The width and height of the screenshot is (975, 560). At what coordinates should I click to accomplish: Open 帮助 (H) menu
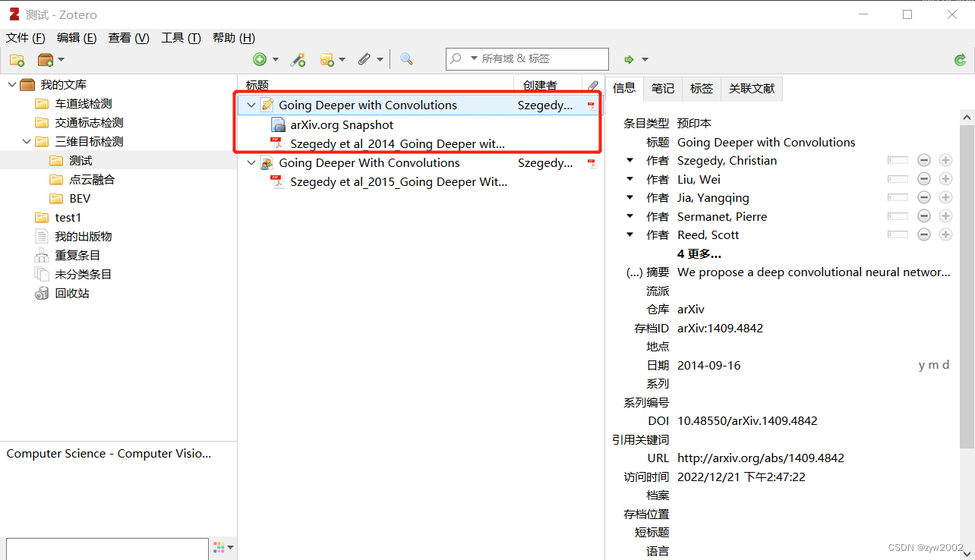(x=234, y=38)
